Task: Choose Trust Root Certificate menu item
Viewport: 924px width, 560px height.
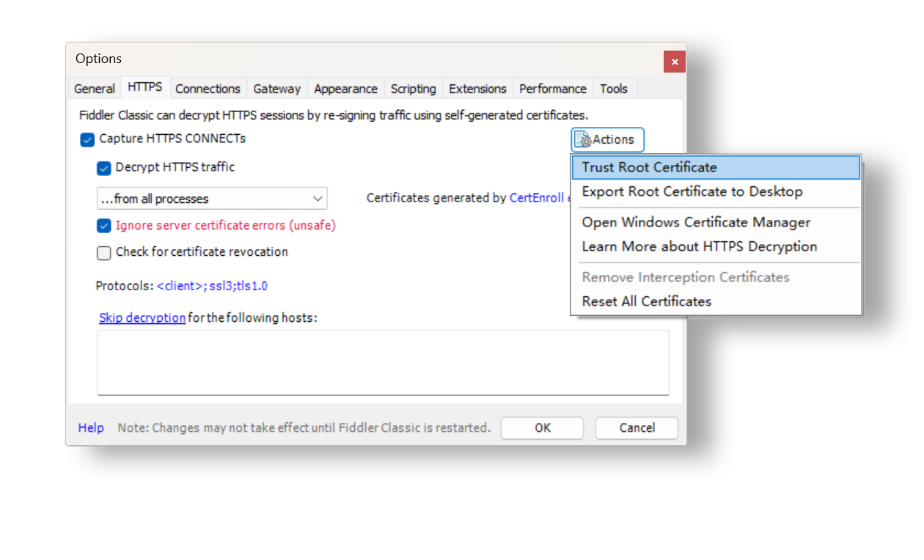Action: point(716,167)
